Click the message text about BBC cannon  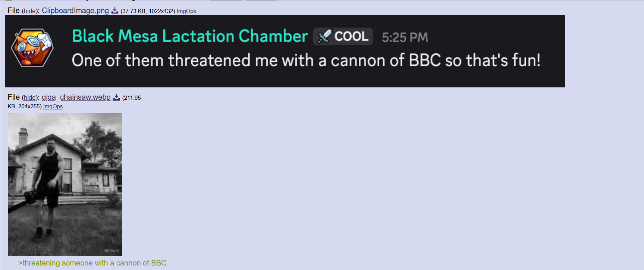[x=306, y=60]
